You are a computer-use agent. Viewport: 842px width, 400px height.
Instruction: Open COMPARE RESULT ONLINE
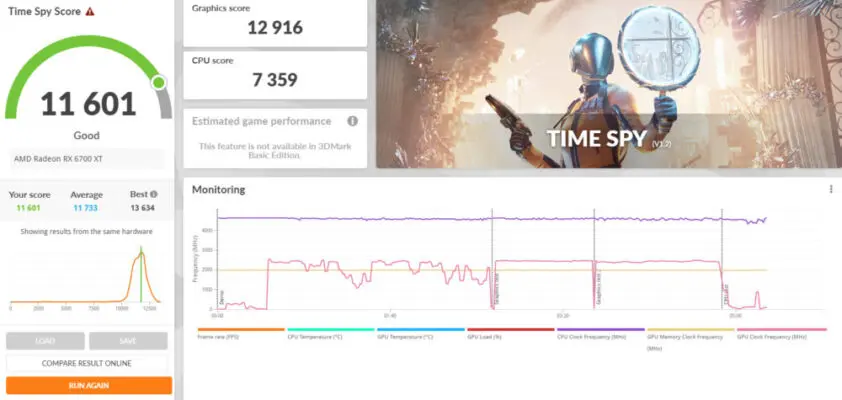click(86, 363)
